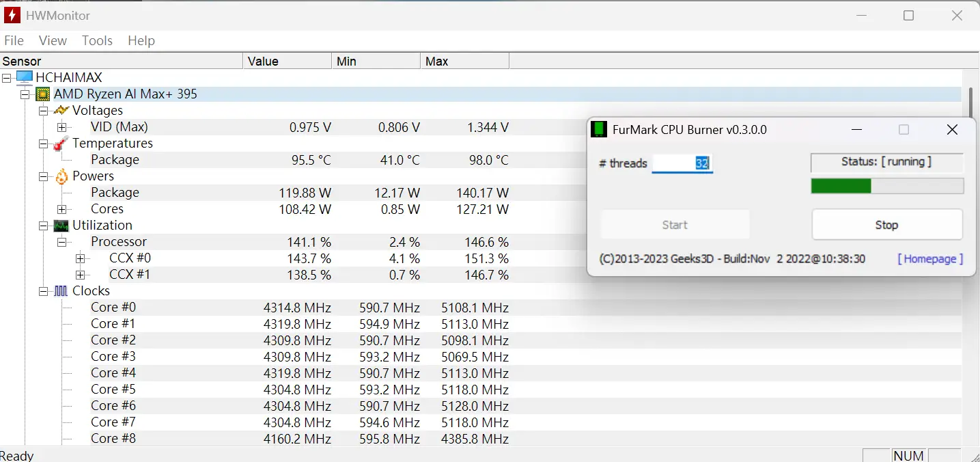Expand the VID (Max) entry
980x462 pixels.
(61, 127)
